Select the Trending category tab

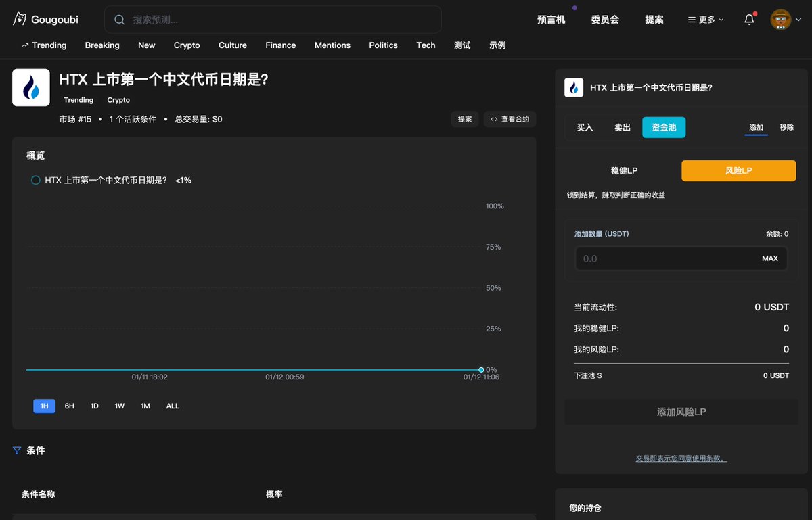pyautogui.click(x=44, y=45)
